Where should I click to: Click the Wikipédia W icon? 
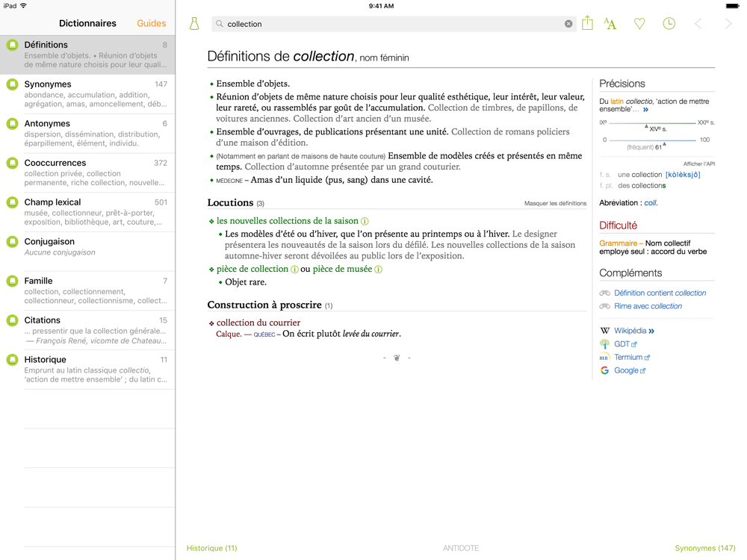604,331
